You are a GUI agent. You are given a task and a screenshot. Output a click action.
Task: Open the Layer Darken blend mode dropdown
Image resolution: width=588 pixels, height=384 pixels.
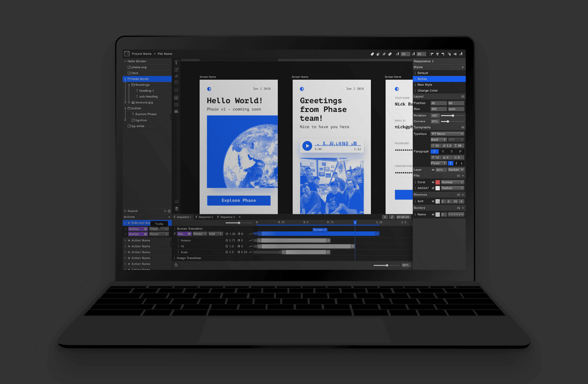(x=456, y=170)
